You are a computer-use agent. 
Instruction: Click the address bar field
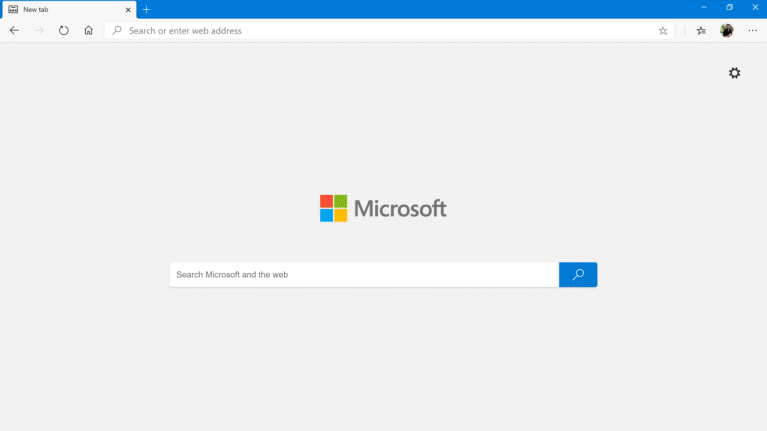380,31
